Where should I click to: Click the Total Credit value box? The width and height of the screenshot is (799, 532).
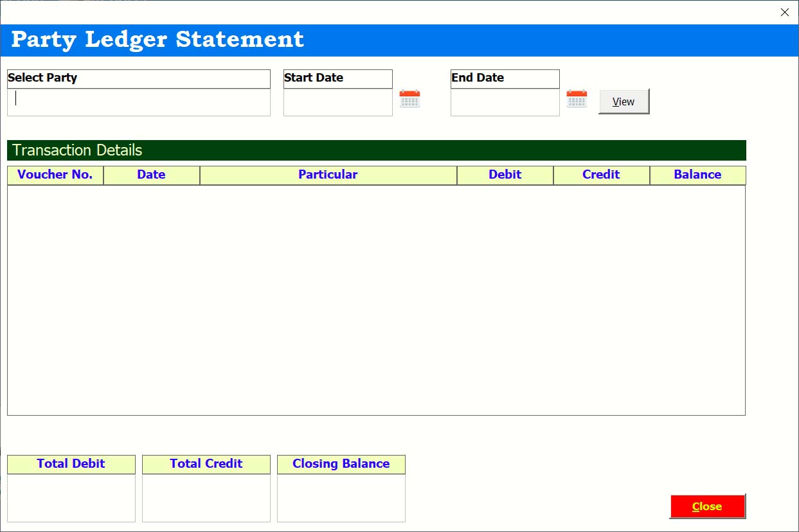(206, 498)
